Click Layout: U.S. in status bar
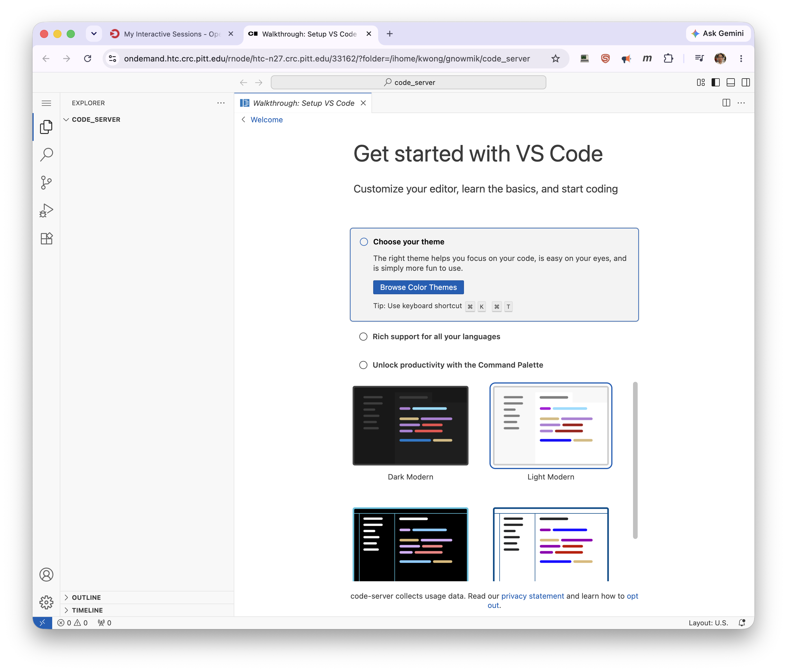This screenshot has height=672, width=787. (x=708, y=623)
